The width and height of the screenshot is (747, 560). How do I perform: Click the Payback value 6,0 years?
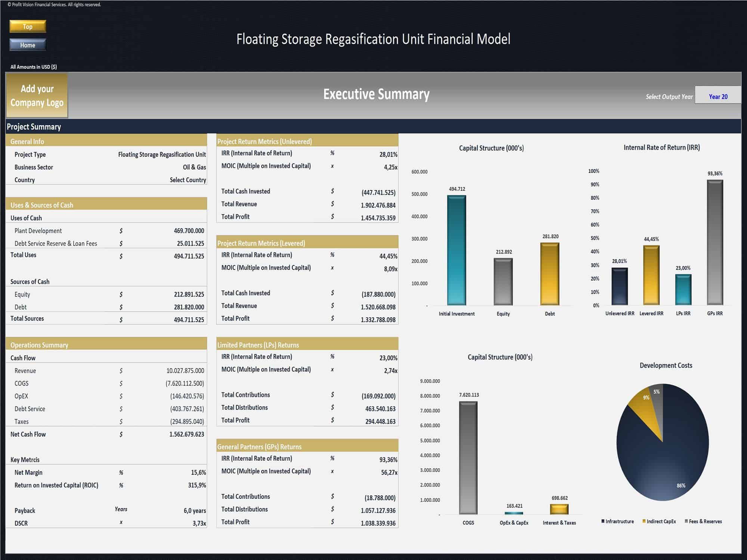[195, 511]
